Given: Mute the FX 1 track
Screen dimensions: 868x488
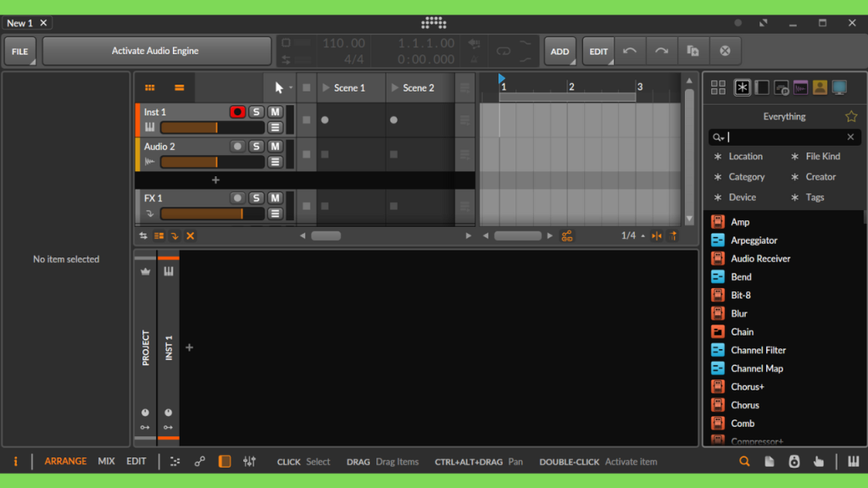Looking at the screenshot, I should 275,197.
